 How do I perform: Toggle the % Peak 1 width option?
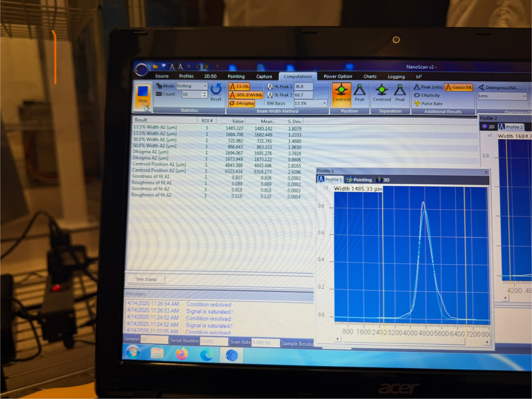point(280,87)
